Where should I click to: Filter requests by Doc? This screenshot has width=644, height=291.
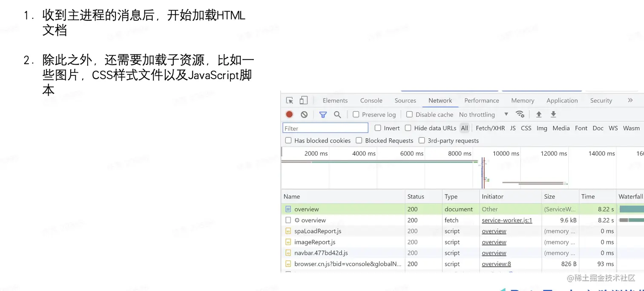(x=598, y=128)
